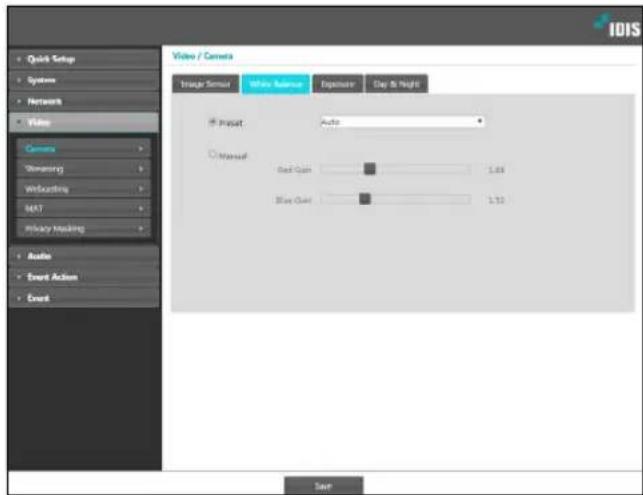Select the White Balance tab
Screen dimensions: 643x495
pyautogui.click(x=276, y=84)
